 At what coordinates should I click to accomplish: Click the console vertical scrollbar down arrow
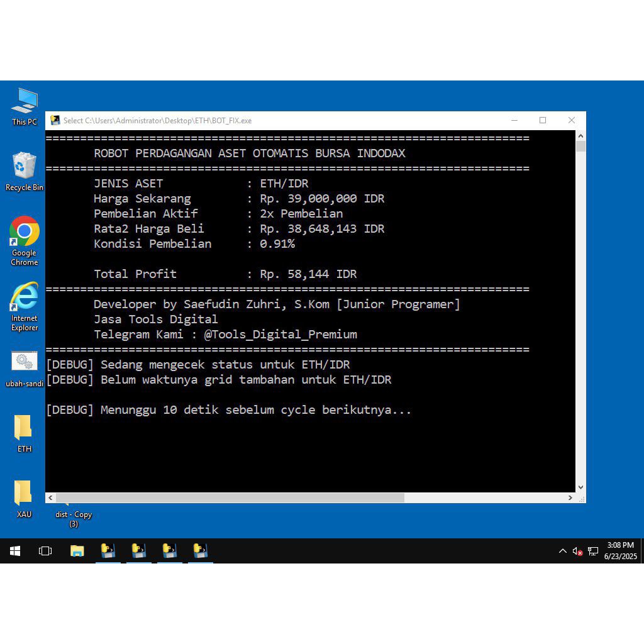pos(580,487)
